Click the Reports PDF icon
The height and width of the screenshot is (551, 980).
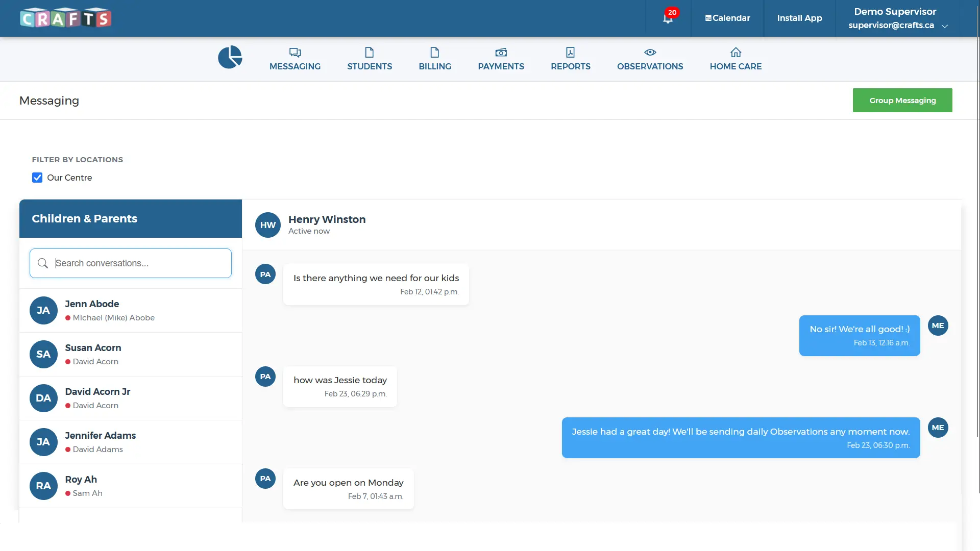click(x=571, y=53)
